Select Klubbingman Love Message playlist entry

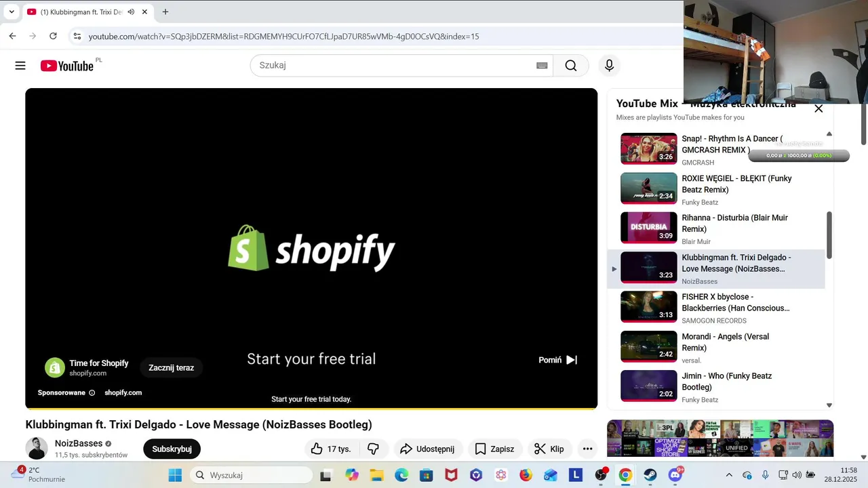coord(715,268)
